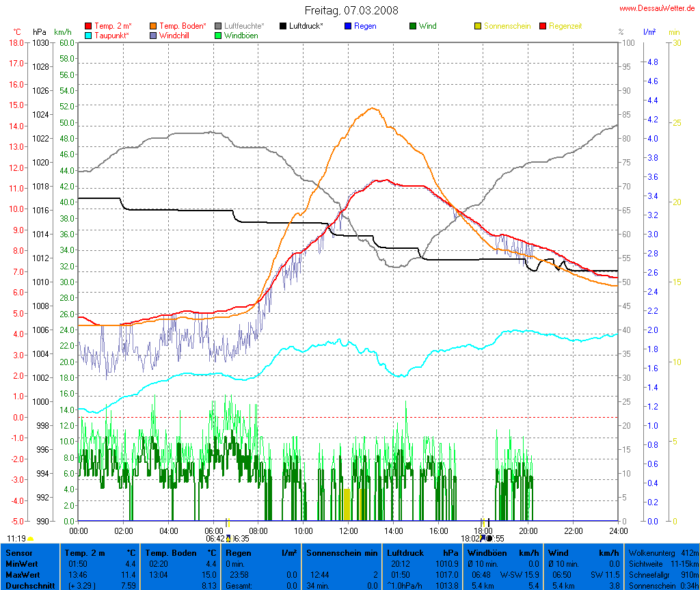Click the black Luftdruck legend swatch
700x590 pixels.
pyautogui.click(x=283, y=26)
